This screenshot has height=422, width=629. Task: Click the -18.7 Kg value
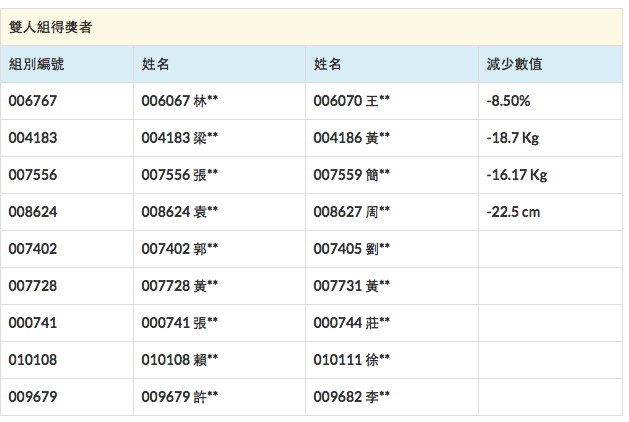tap(513, 138)
